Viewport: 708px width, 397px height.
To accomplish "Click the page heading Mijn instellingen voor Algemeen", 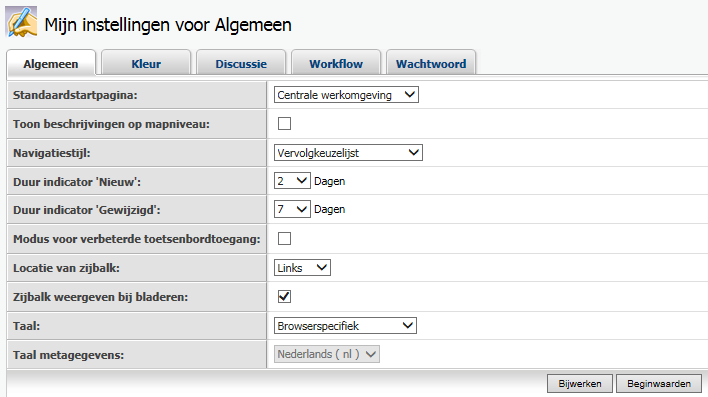I will 168,24.
